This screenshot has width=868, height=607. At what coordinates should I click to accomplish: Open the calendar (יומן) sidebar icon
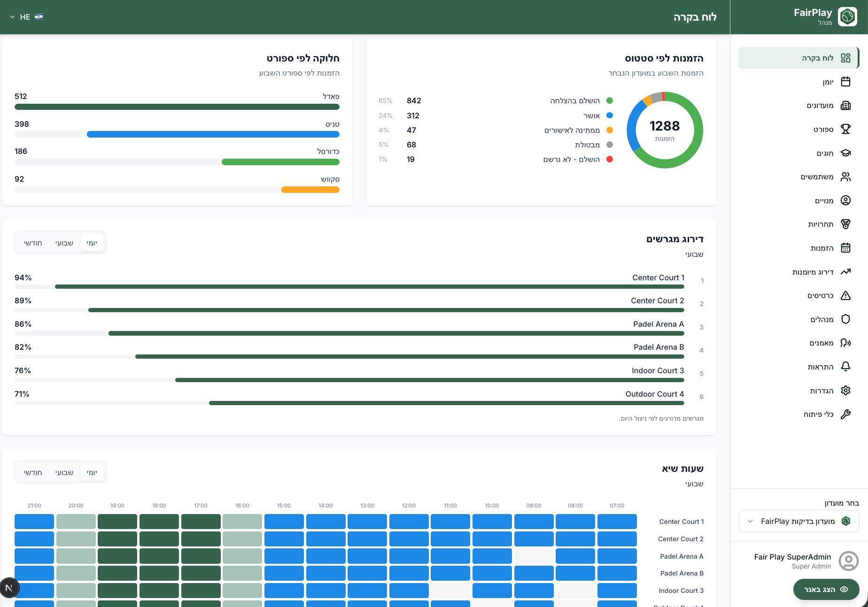[x=845, y=82]
